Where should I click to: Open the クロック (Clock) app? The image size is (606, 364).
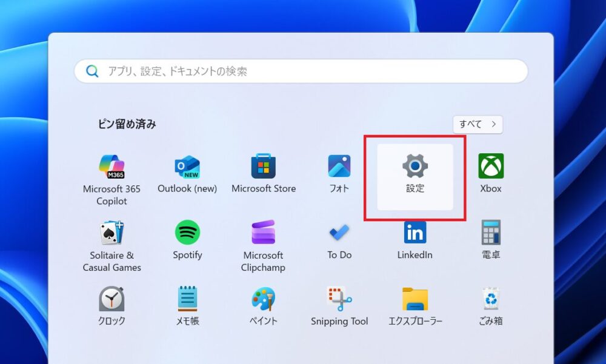pyautogui.click(x=112, y=300)
